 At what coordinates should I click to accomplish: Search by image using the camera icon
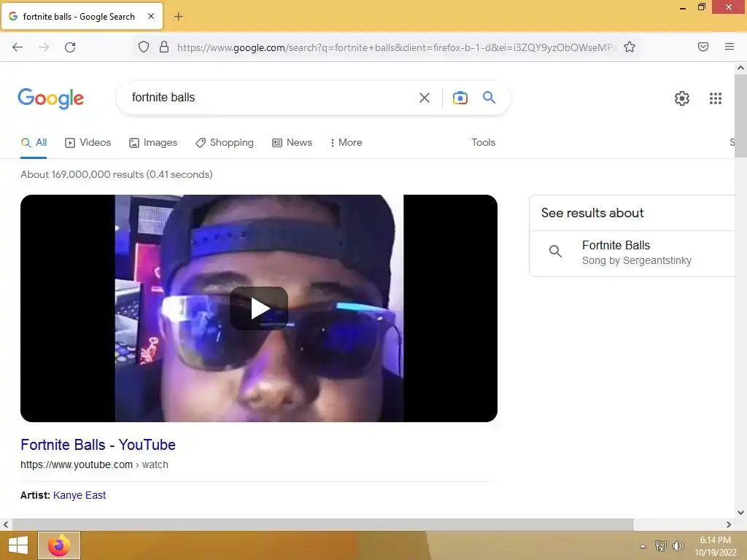click(x=460, y=98)
